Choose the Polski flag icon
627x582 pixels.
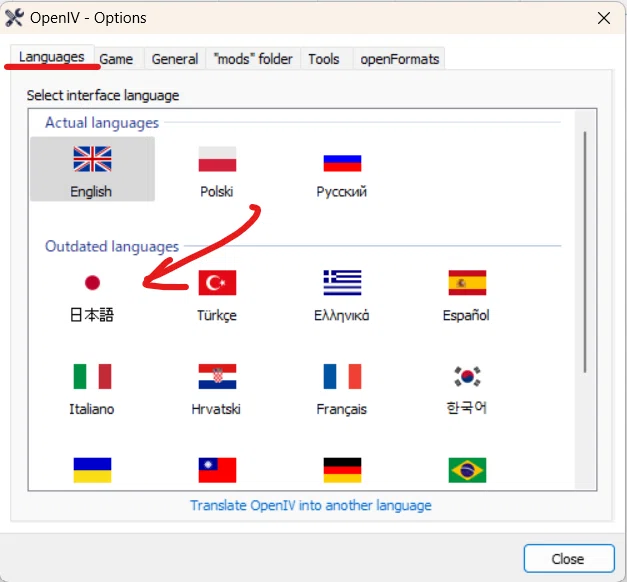point(217,159)
